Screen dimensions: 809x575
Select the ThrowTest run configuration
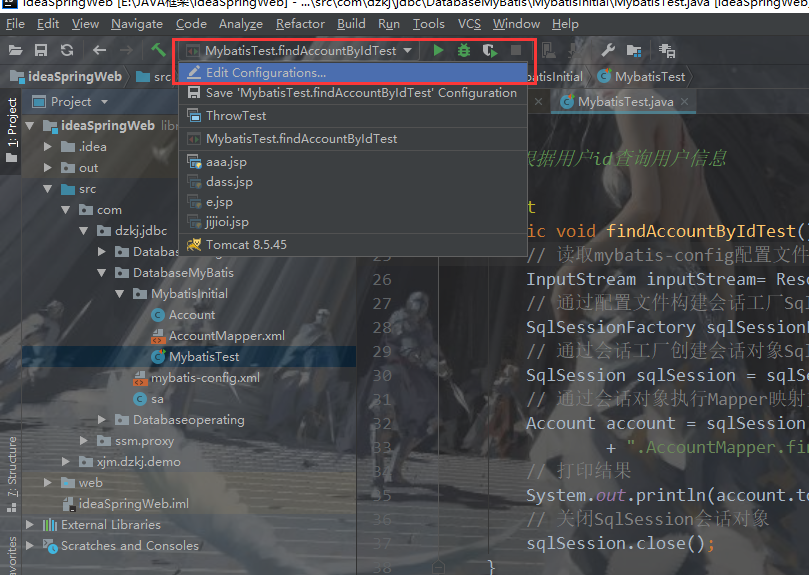353,116
